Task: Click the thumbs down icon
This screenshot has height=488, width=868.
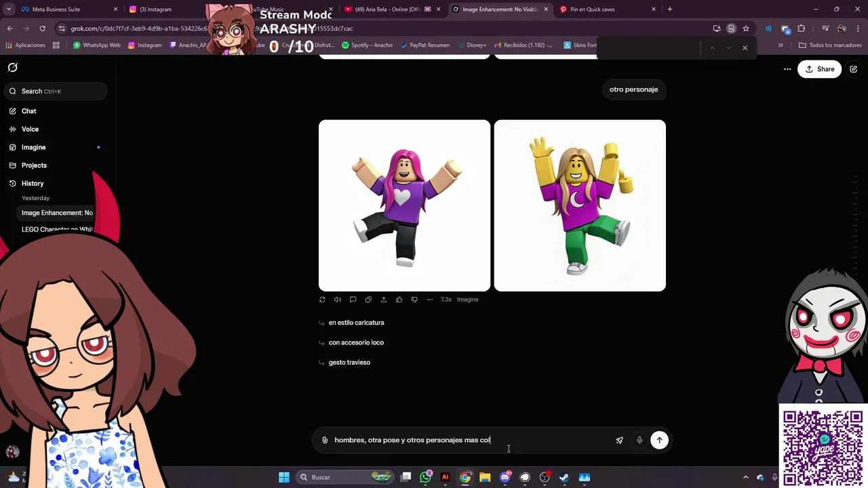Action: [x=414, y=300]
